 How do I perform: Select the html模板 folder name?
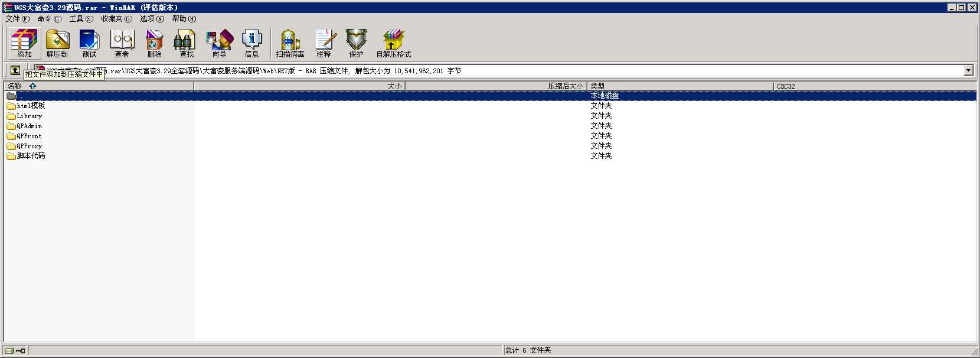click(x=31, y=106)
